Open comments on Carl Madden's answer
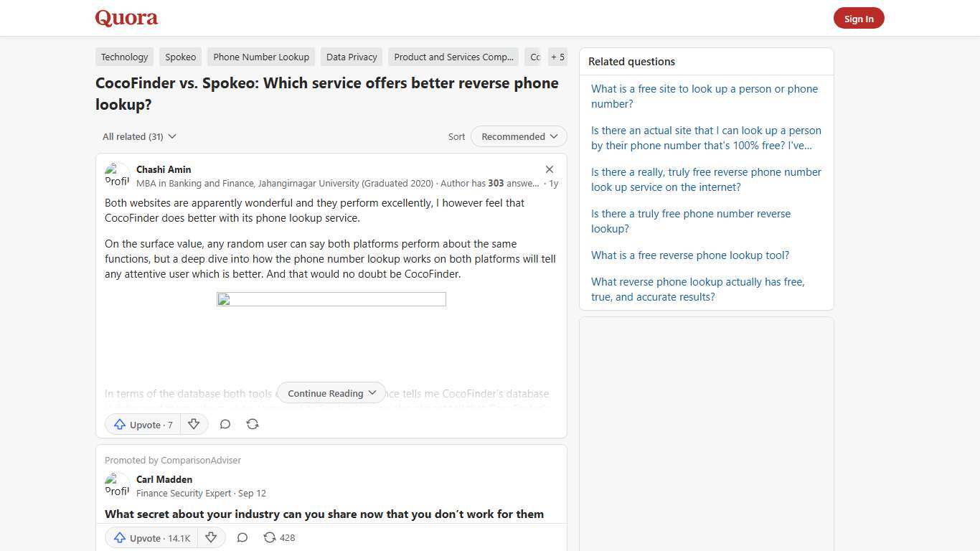Screen dimensions: 980x551 (242, 537)
